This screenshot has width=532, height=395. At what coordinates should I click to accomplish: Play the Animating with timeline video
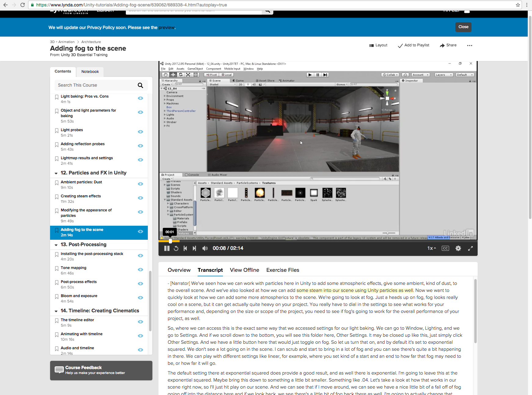point(82,334)
